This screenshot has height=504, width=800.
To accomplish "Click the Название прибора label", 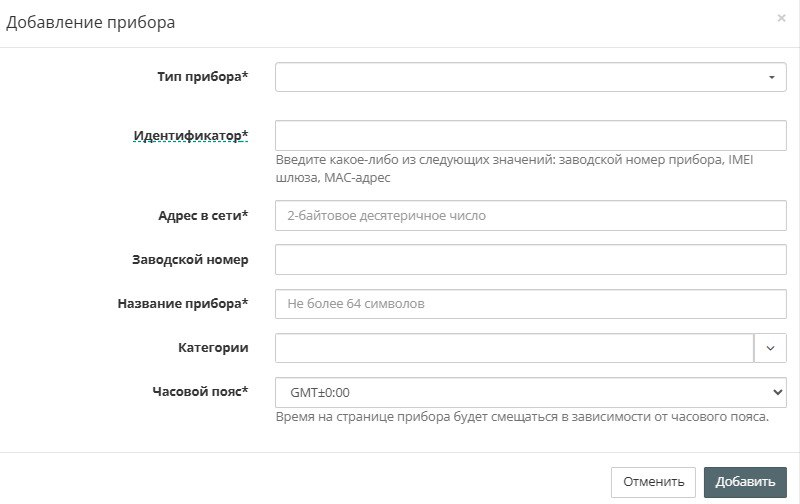I will click(x=183, y=303).
